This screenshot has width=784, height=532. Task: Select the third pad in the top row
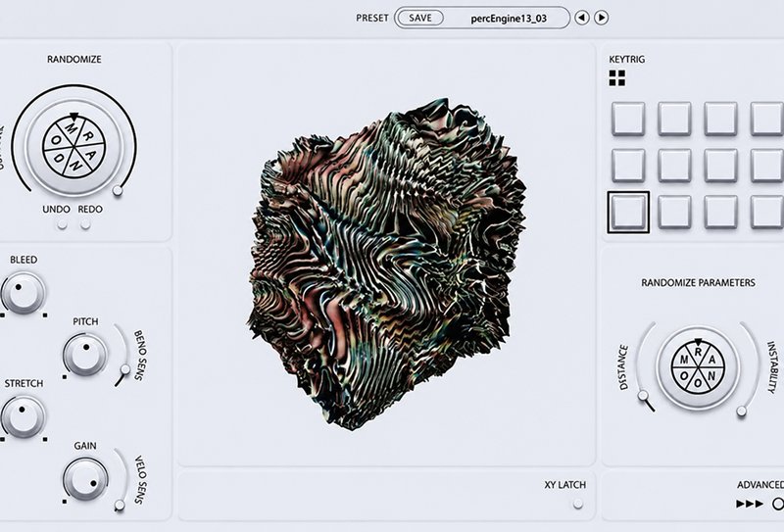coord(720,119)
